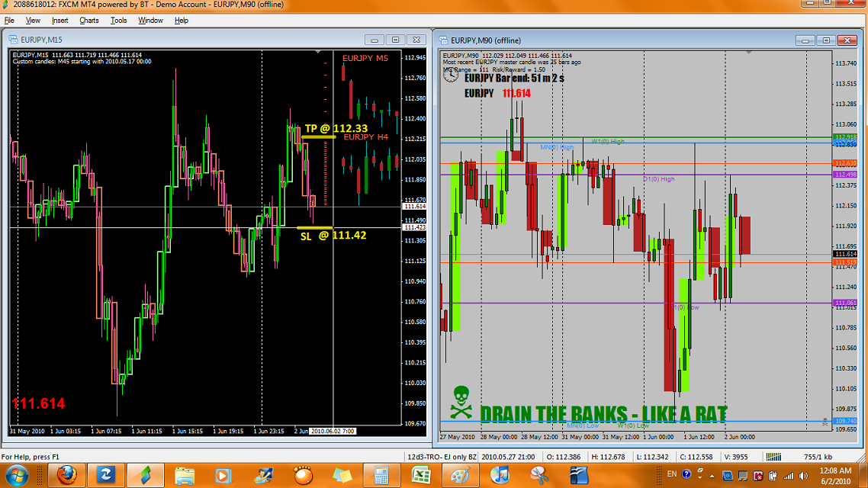Click status bar profile 12d3-TRO- EJ only BZ
The image size is (868, 488).
coord(441,457)
